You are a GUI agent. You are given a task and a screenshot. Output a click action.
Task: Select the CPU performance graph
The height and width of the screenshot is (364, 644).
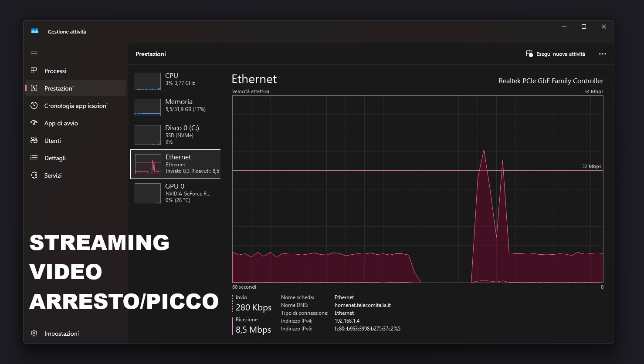(x=148, y=81)
